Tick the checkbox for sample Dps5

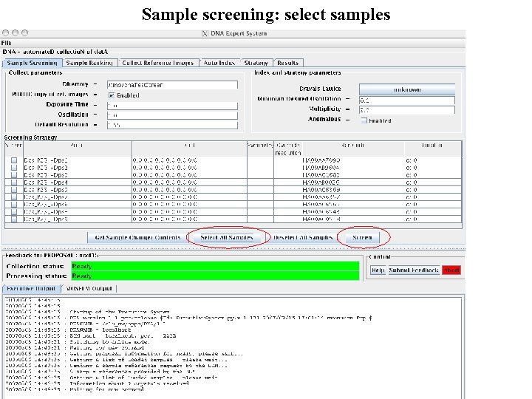(x=14, y=190)
